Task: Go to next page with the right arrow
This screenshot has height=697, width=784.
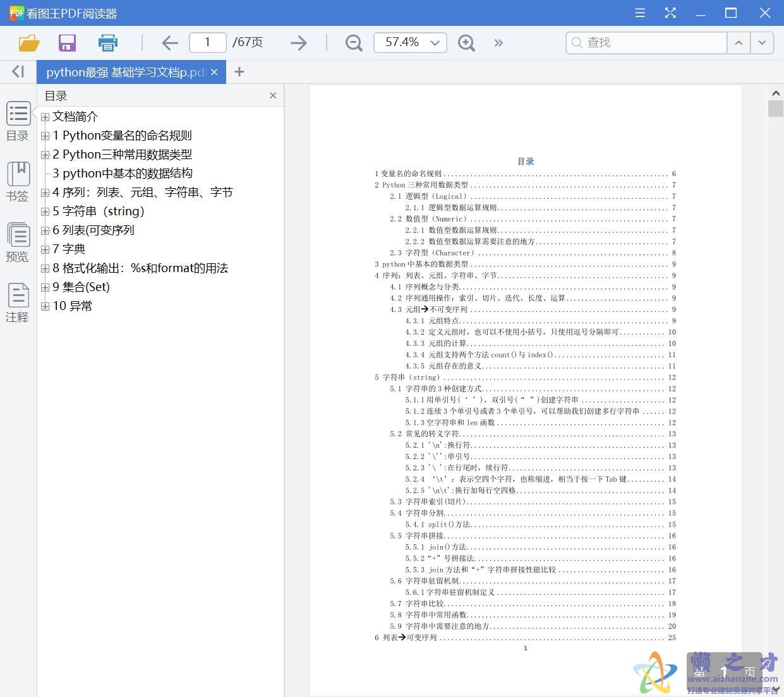Action: pyautogui.click(x=298, y=42)
